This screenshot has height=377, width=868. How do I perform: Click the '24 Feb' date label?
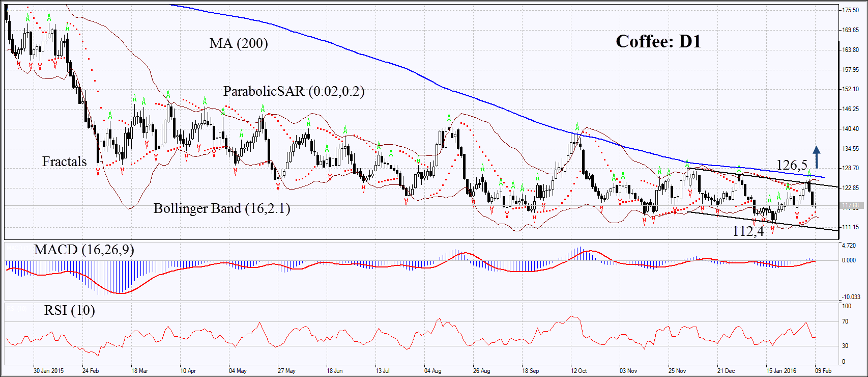[x=91, y=371]
